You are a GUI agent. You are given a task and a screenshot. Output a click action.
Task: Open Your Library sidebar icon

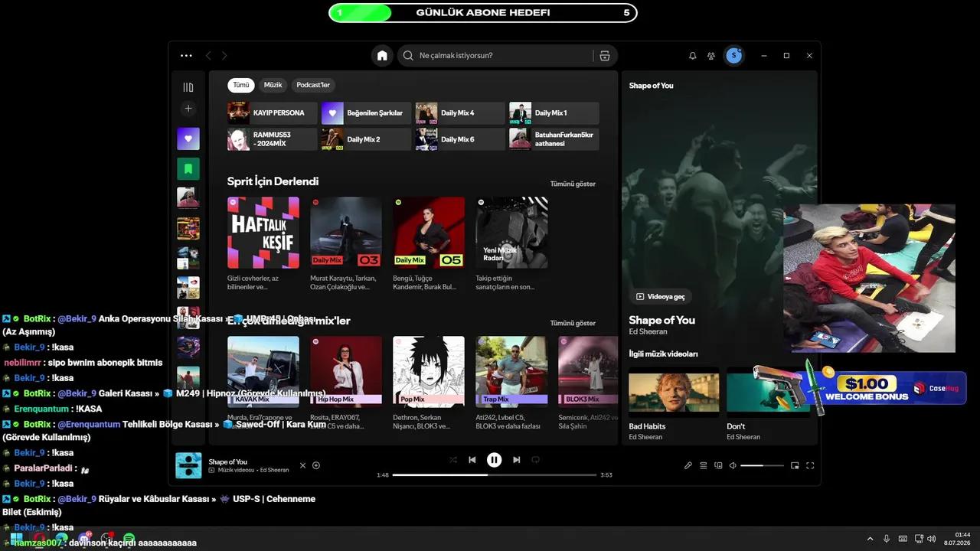click(188, 87)
